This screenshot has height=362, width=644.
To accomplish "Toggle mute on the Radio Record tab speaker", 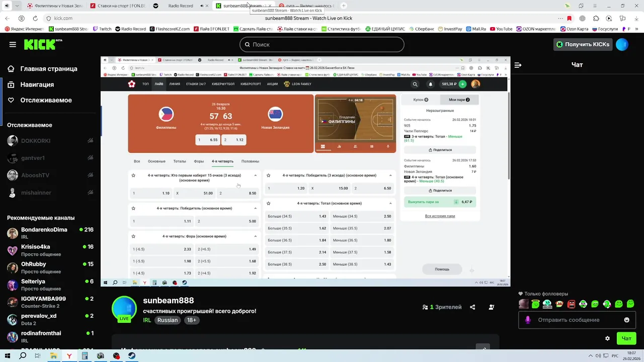I will [202, 6].
